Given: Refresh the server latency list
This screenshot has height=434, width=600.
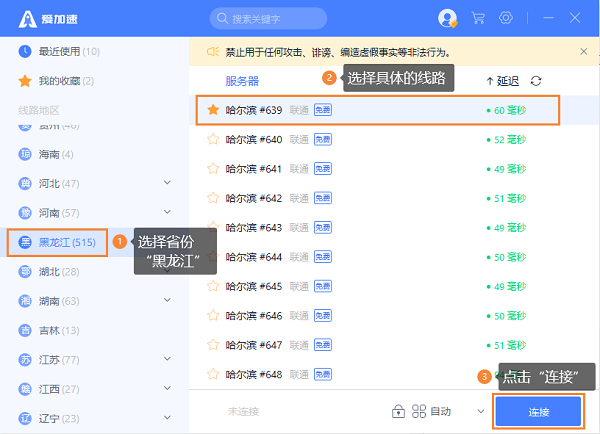Looking at the screenshot, I should tap(536, 81).
